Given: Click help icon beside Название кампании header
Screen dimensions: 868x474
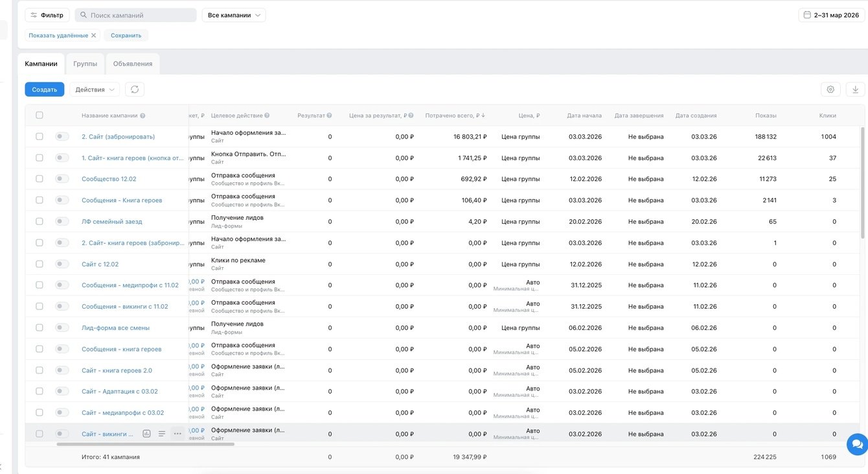Looking at the screenshot, I should coord(143,116).
